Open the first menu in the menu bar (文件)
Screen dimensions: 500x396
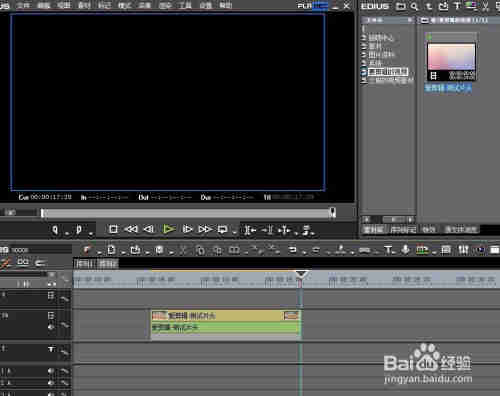23,5
